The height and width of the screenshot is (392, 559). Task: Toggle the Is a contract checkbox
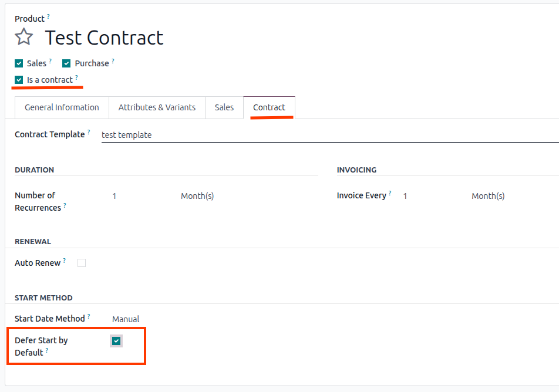click(19, 80)
